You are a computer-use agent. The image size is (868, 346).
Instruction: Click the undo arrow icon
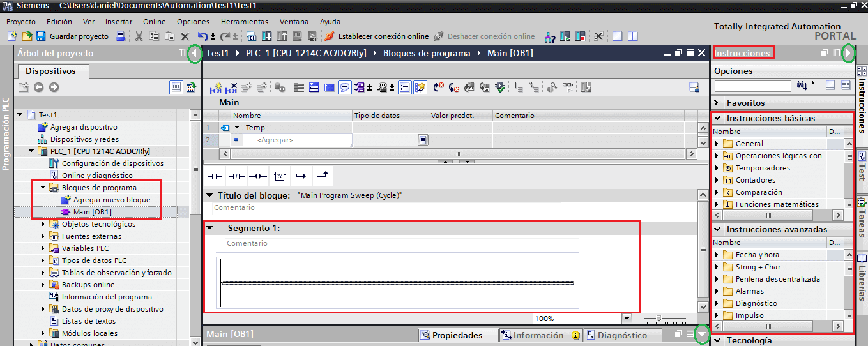click(202, 36)
